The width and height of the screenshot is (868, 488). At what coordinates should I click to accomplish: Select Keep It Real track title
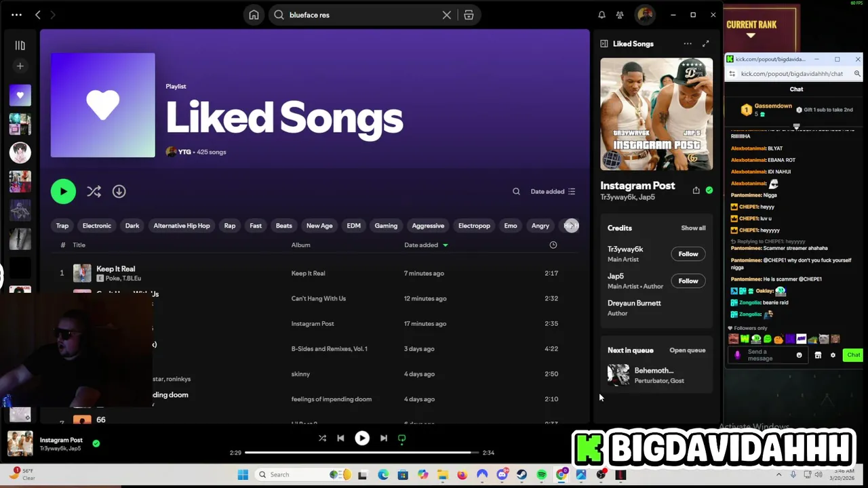(116, 268)
